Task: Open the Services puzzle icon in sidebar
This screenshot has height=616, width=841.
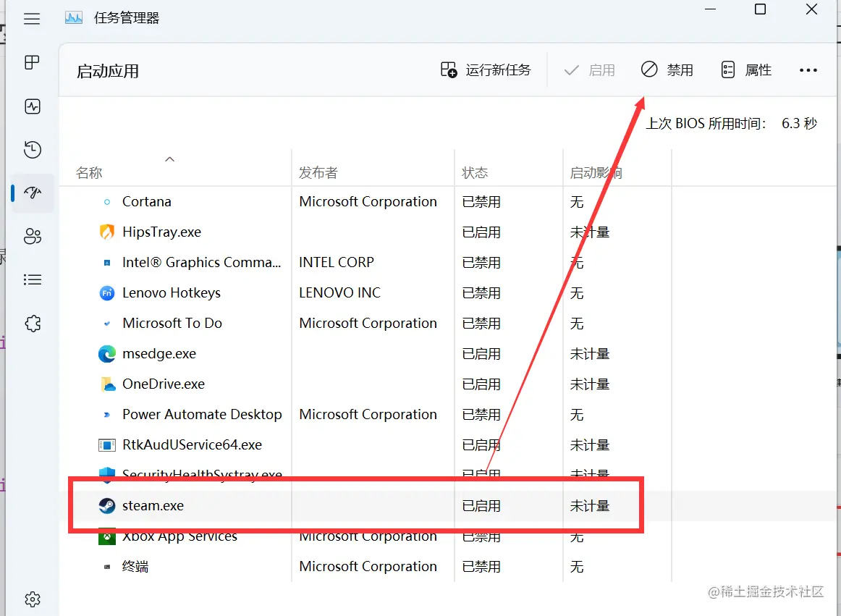Action: coord(32,323)
